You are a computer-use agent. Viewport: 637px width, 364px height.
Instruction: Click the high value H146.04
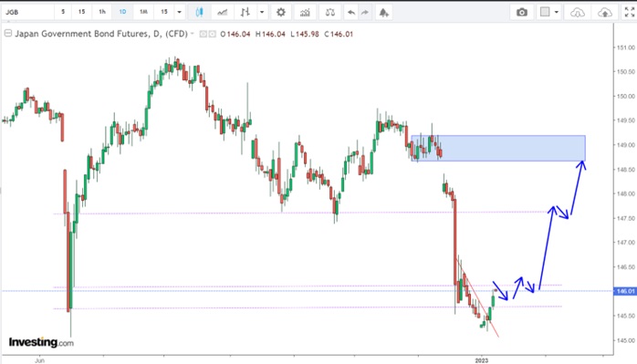(270, 34)
